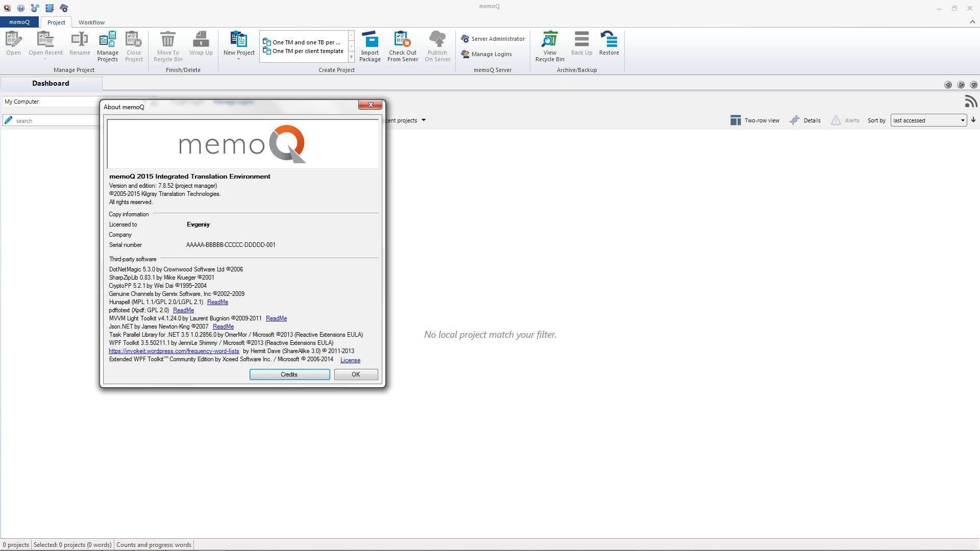Click 'Selected: 0 projects (0 words)' status text

pos(72,545)
